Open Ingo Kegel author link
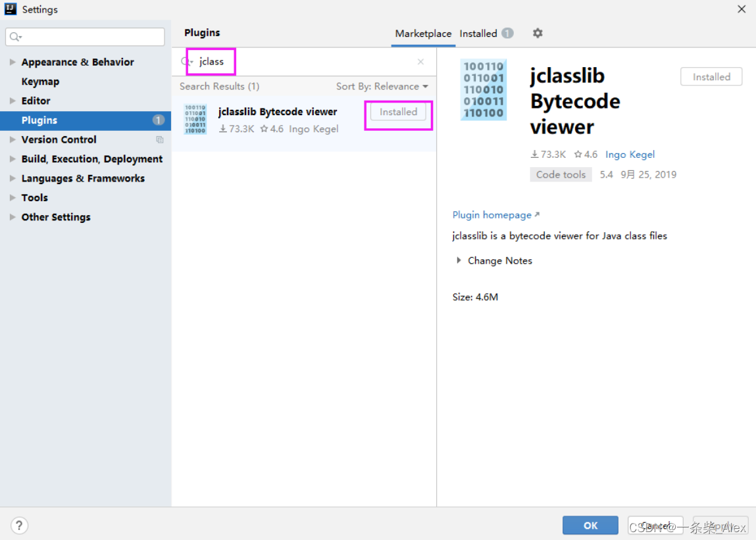756x540 pixels. tap(630, 155)
